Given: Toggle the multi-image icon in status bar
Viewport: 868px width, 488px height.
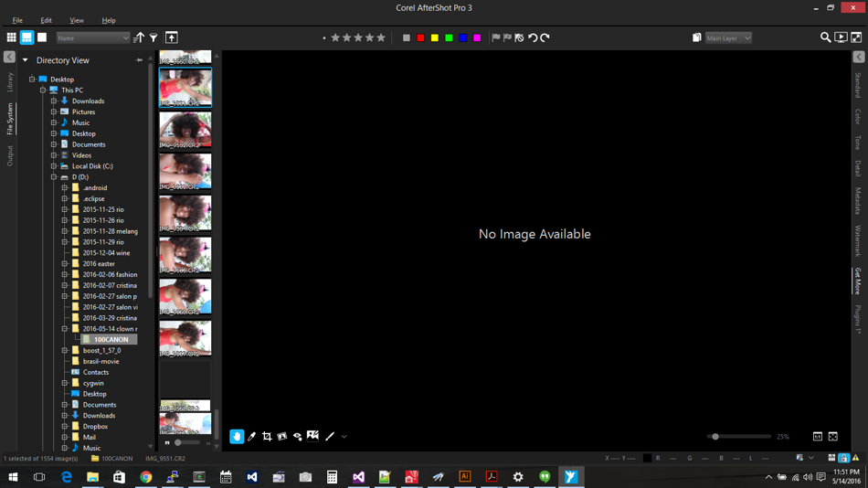Looking at the screenshot, I should pos(831,458).
